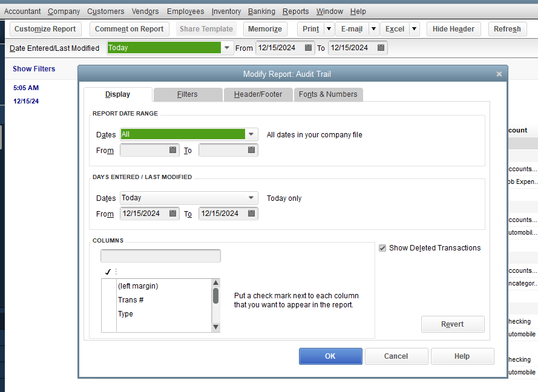The height and width of the screenshot is (392, 538).
Task: Open the Vendors menu
Action: tap(145, 11)
